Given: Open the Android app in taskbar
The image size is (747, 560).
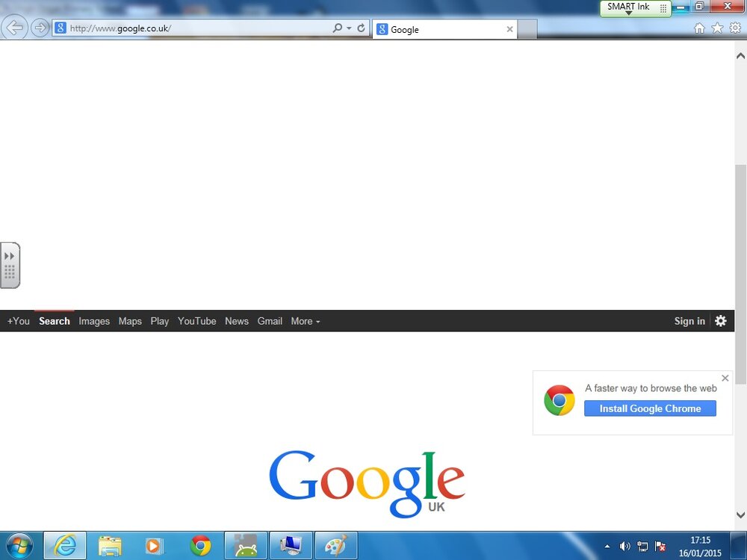Looking at the screenshot, I should (x=245, y=546).
